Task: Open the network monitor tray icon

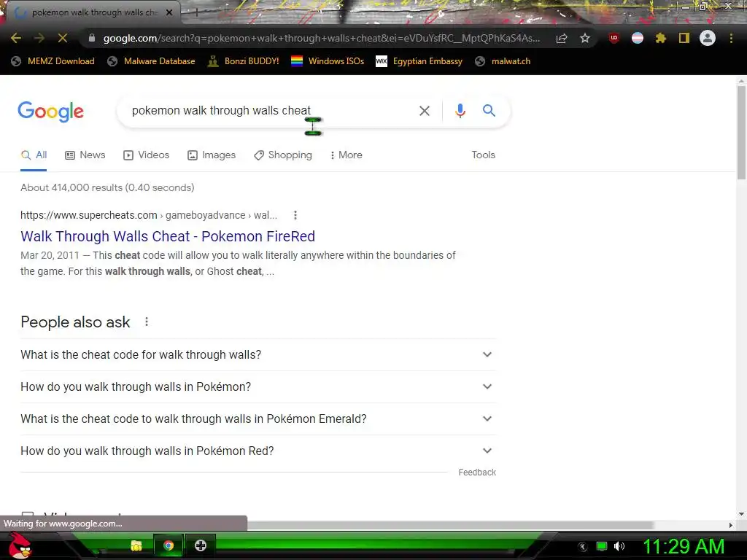Action: click(602, 546)
